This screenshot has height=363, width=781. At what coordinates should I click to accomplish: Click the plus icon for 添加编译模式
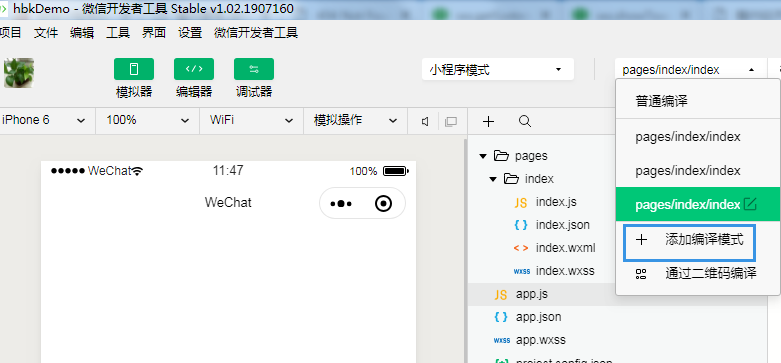pos(642,240)
